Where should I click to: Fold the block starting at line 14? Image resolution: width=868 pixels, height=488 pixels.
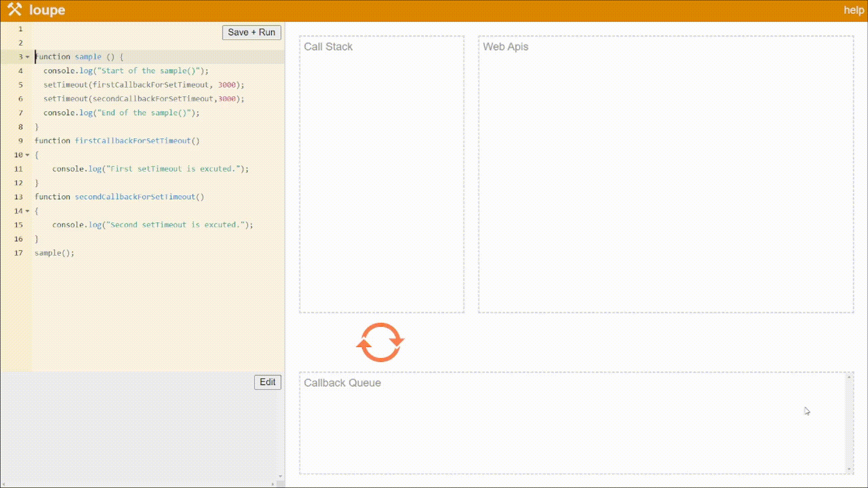point(28,211)
